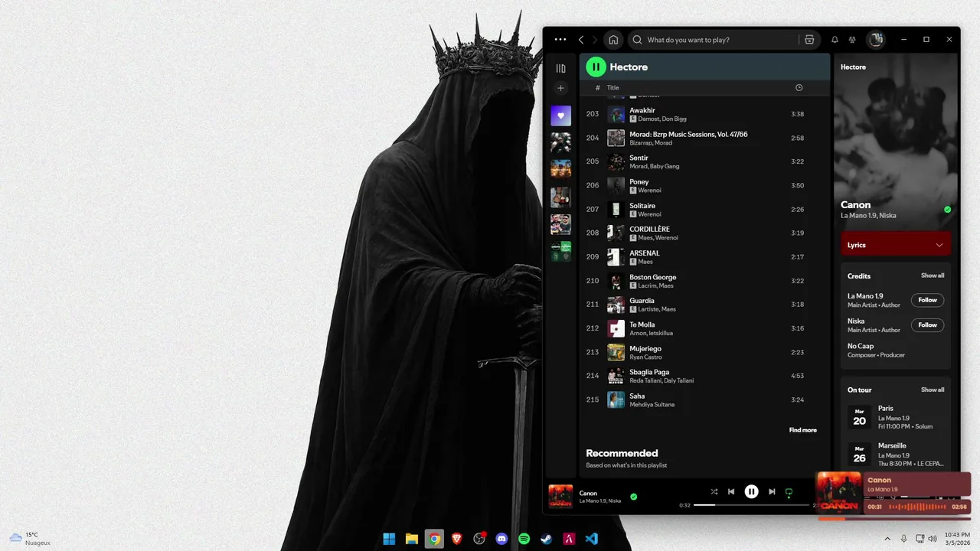Select track 211 Guardia

click(704, 305)
